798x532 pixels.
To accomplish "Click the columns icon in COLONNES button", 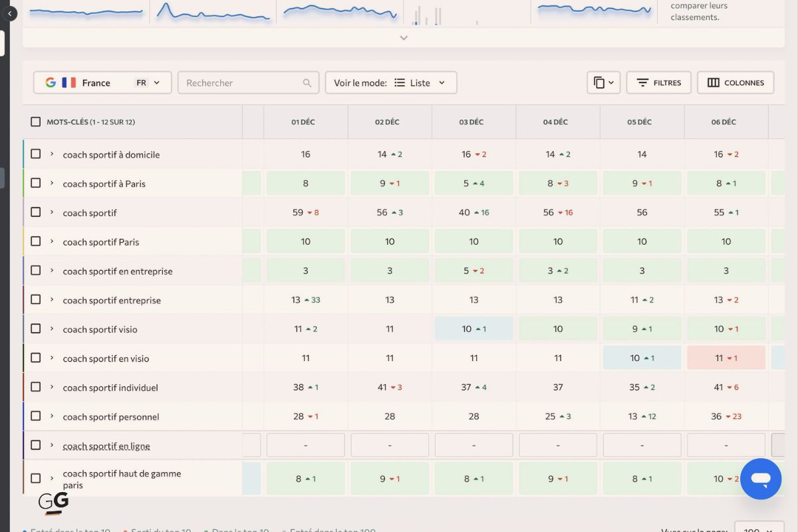I will coord(713,83).
